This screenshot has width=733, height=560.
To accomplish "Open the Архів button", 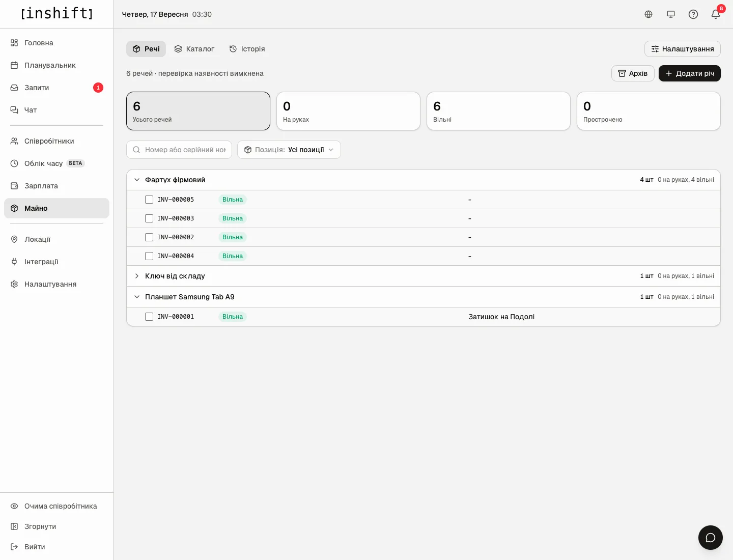I will tap(633, 73).
